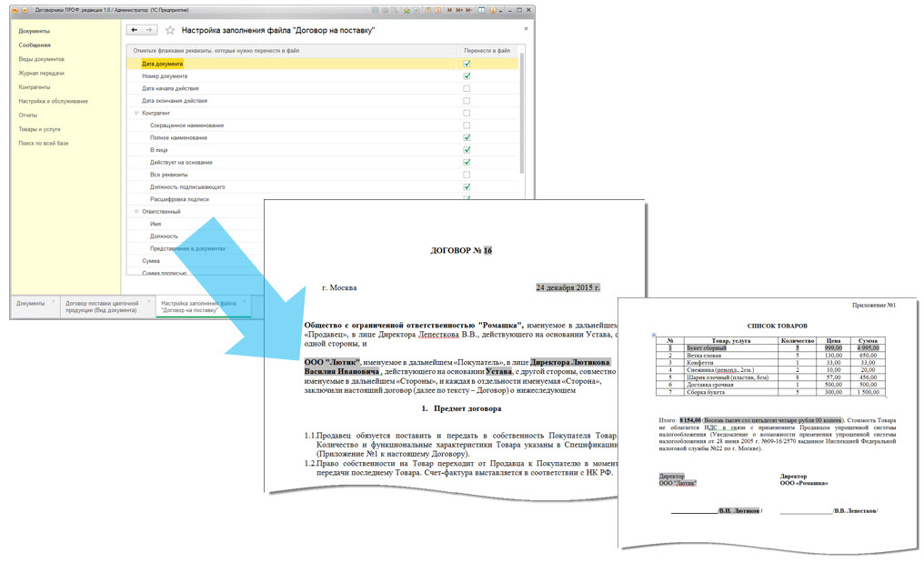Open Настройка и обслуживание section
This screenshot has width=924, height=563.
pyautogui.click(x=53, y=101)
